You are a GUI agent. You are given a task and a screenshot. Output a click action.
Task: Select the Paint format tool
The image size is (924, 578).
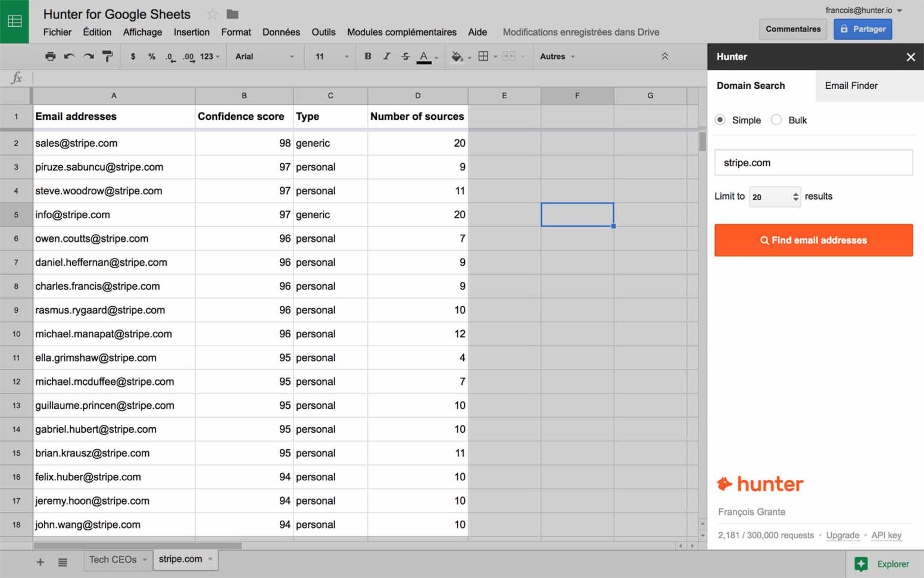[107, 56]
